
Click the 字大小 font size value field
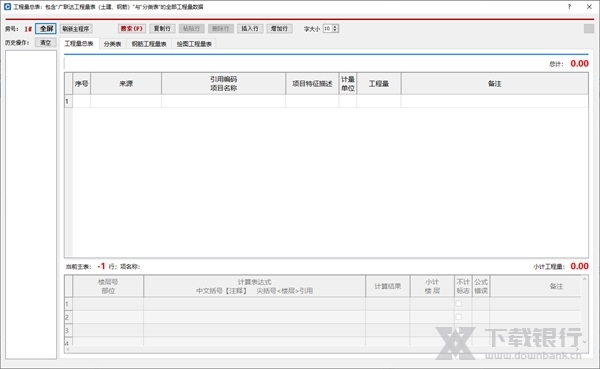point(328,29)
